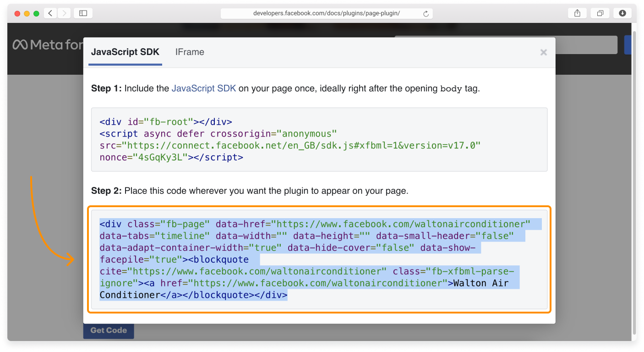Click the Step 2 instruction text

tap(250, 191)
